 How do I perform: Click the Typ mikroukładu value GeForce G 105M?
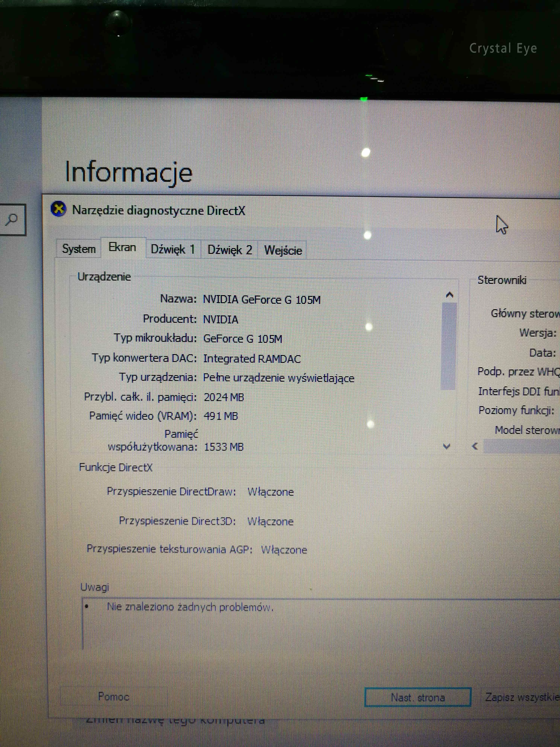coord(242,339)
